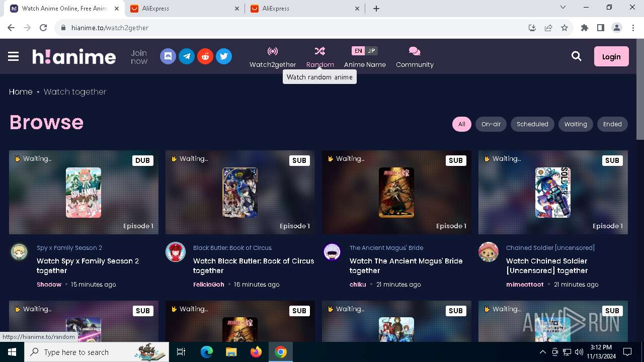
Task: Click chiku's avatar image
Action: click(332, 252)
